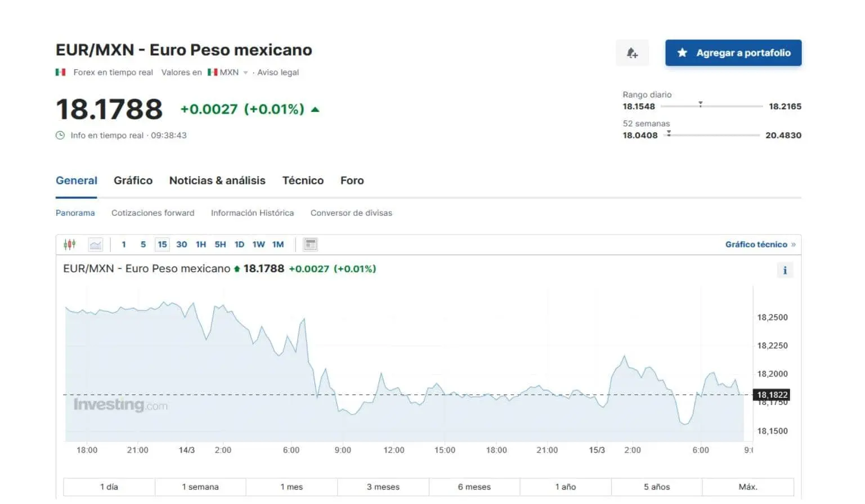The width and height of the screenshot is (865, 504).
Task: Click the 18.2165 daily high value
Action: point(785,106)
